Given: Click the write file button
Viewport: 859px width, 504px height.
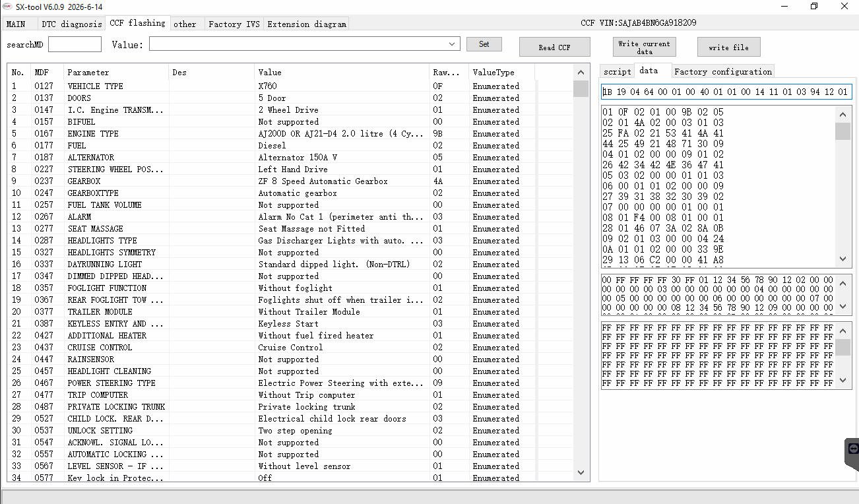Looking at the screenshot, I should [729, 47].
